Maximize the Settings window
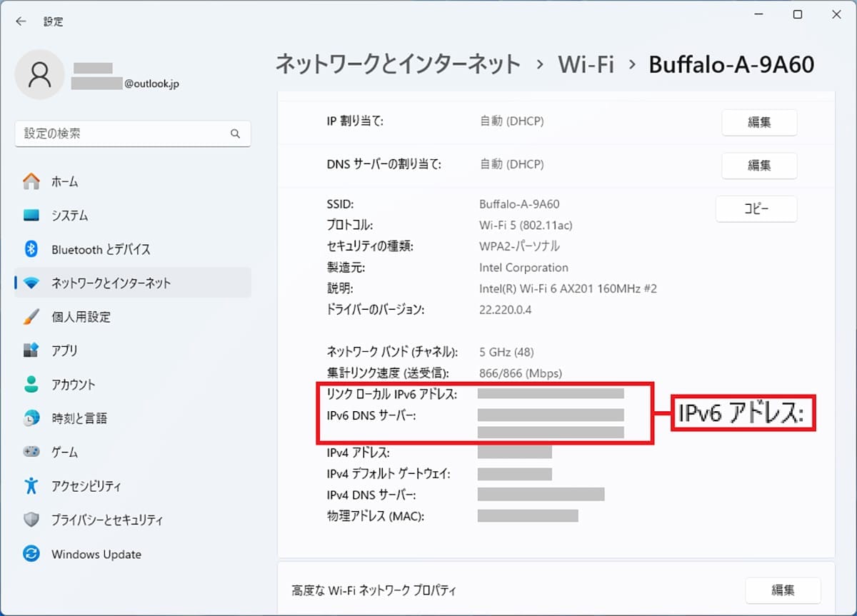This screenshot has height=616, width=857. click(x=798, y=14)
